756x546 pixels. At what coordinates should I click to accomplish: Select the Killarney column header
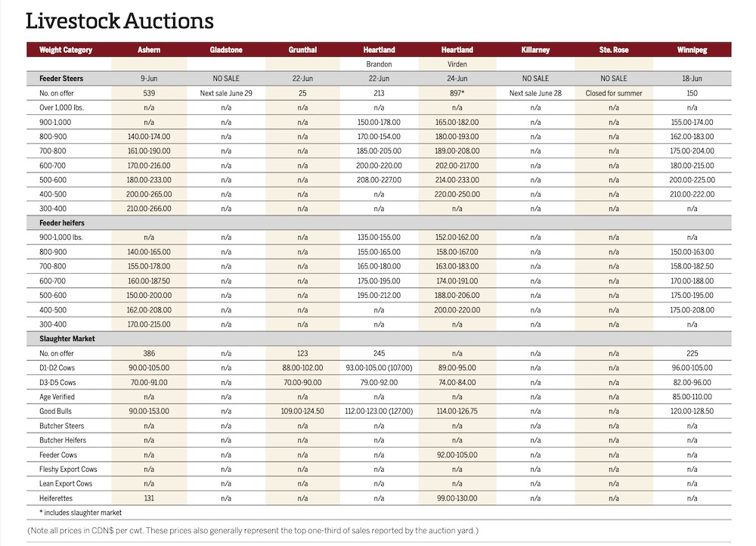(535, 50)
